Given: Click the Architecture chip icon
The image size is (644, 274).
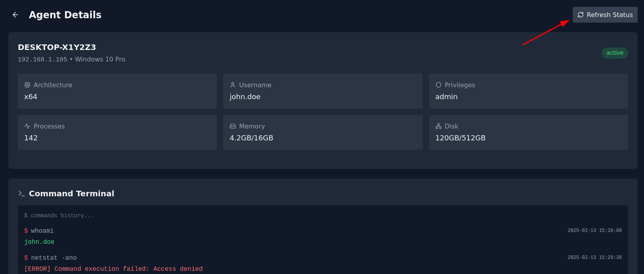Looking at the screenshot, I should [x=27, y=85].
